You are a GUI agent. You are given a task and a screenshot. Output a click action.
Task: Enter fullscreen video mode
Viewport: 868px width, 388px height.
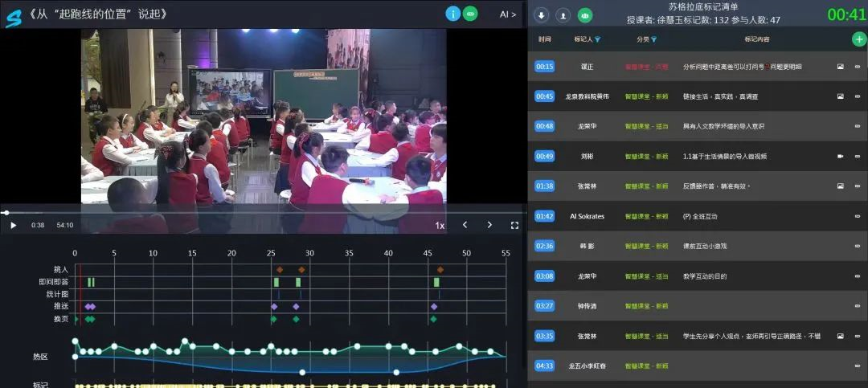(x=514, y=226)
